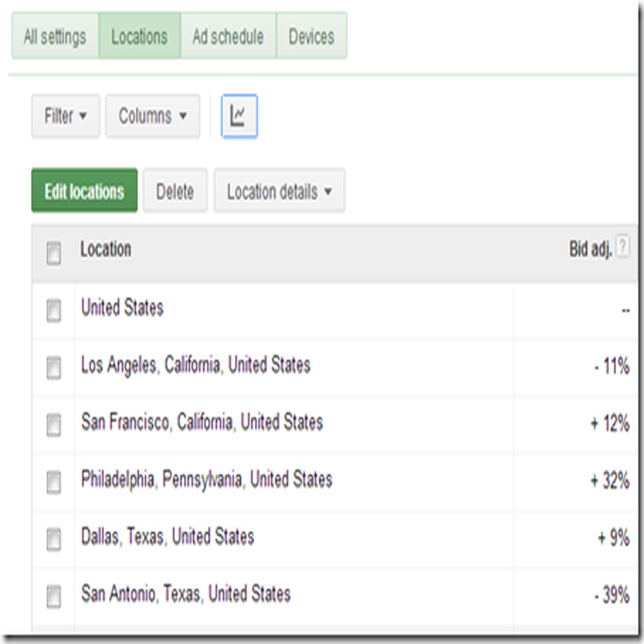Click the Delete button
Screen dimensions: 644x644
tap(175, 191)
